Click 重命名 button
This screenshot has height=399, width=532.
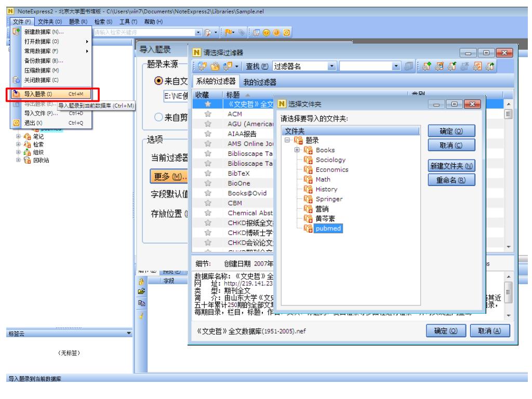[451, 180]
